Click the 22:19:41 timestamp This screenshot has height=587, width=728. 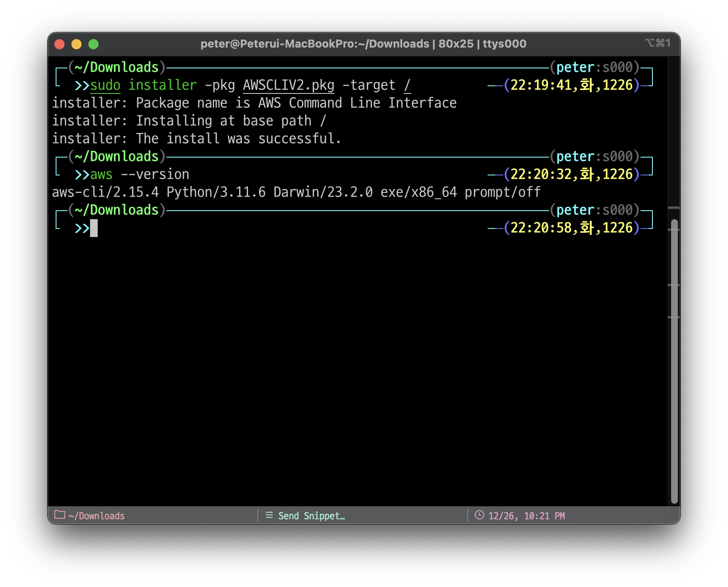[x=541, y=85]
